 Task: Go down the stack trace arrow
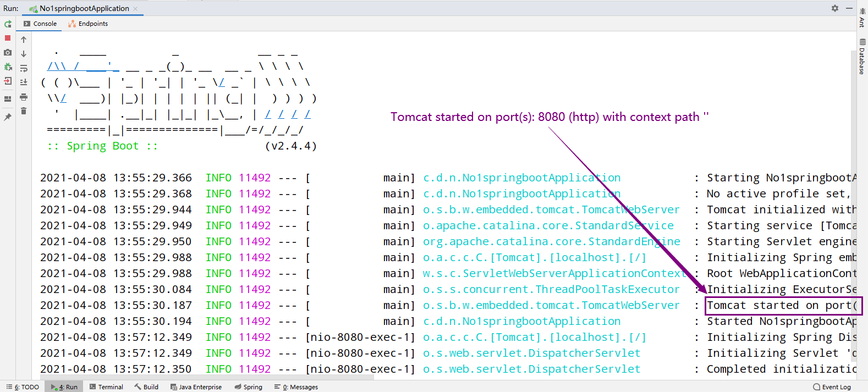click(24, 54)
